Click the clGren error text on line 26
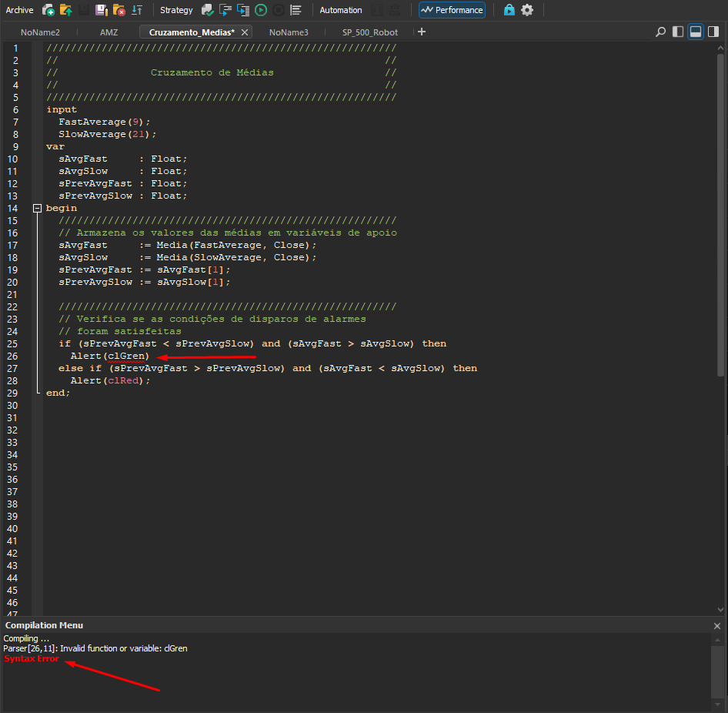The height and width of the screenshot is (713, 728). [x=126, y=356]
